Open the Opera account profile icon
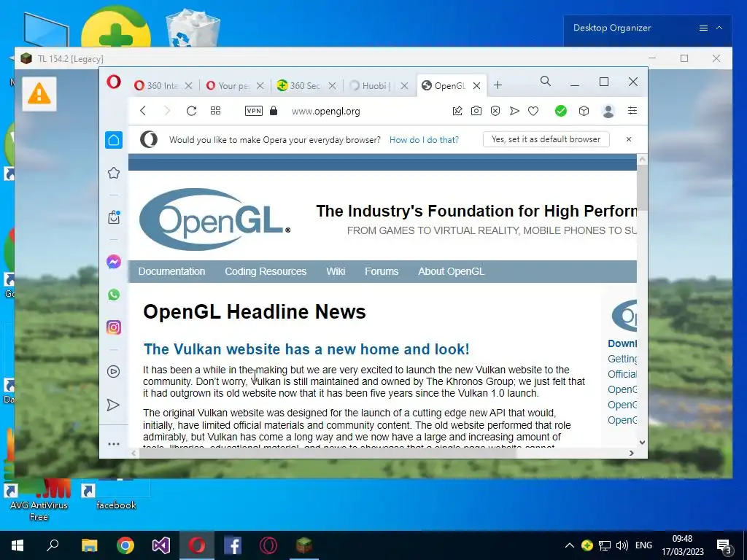747x560 pixels. pyautogui.click(x=608, y=111)
